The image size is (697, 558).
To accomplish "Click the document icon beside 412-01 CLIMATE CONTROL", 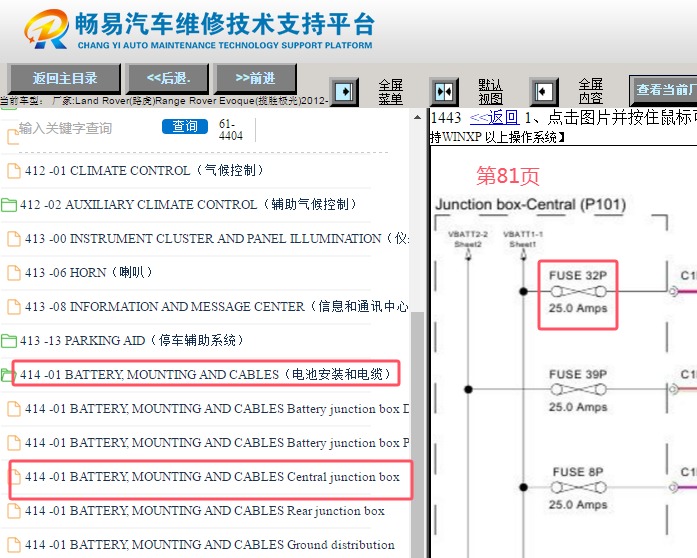I will (x=14, y=170).
